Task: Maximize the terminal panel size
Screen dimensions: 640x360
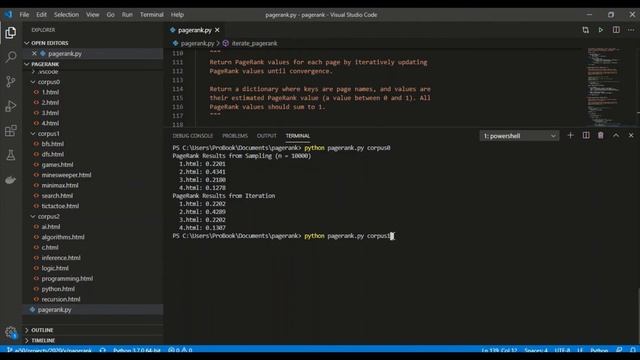Action: pos(616,136)
